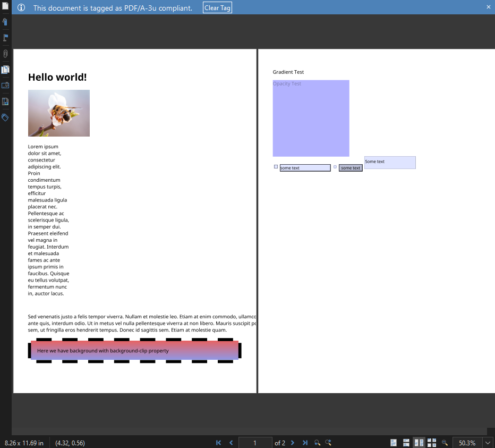Open the attachments paperclip panel
The image size is (495, 448).
[x=5, y=54]
